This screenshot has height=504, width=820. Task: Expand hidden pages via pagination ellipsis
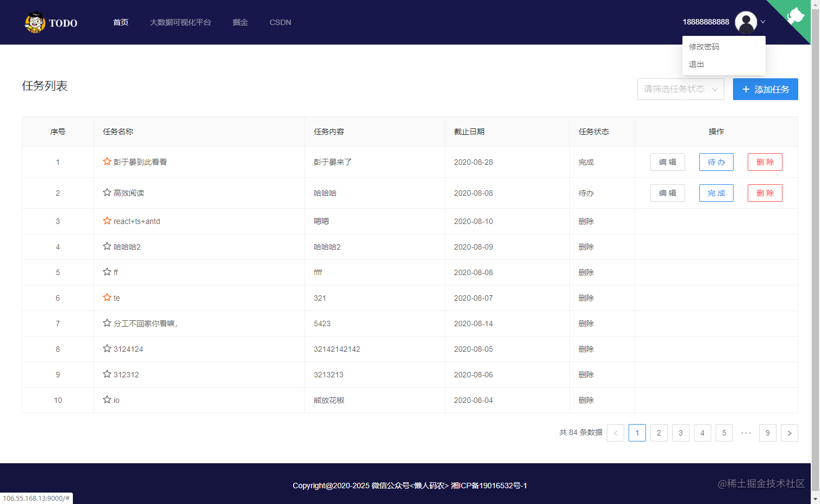click(746, 433)
